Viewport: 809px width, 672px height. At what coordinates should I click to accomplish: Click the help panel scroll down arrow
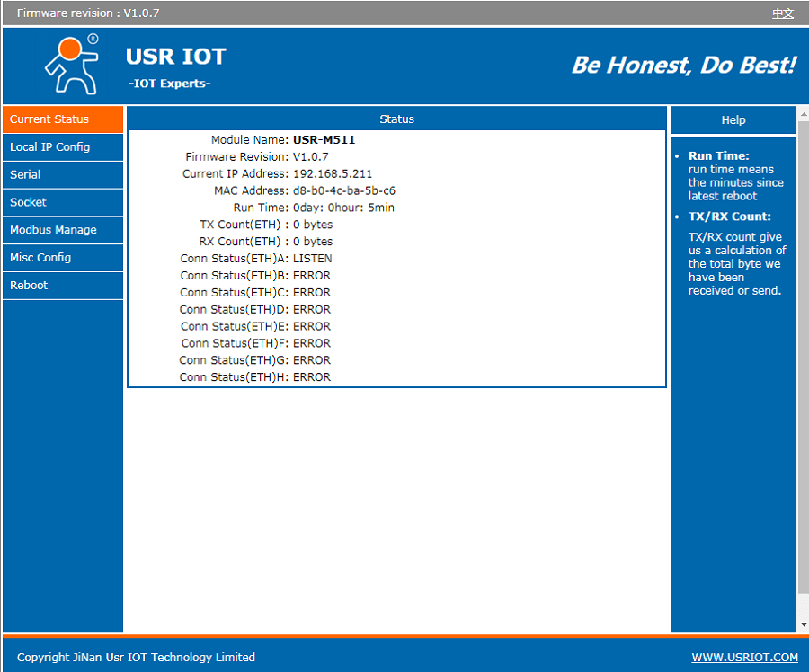(x=804, y=625)
